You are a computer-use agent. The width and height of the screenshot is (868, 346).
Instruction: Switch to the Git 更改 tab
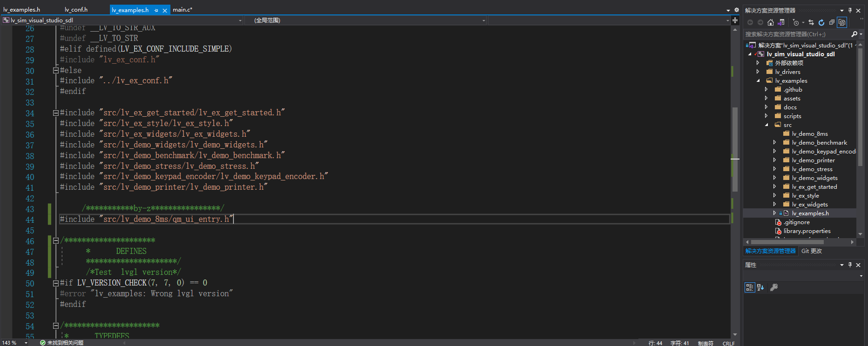click(812, 251)
